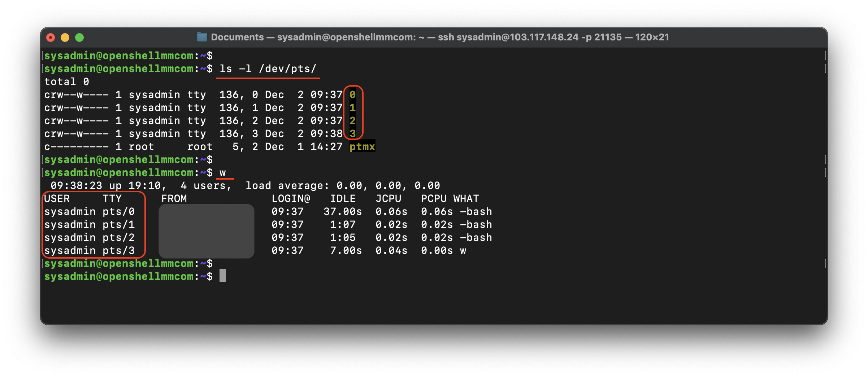Click the green full-screen window button
Screen dimensions: 868x378
[79, 38]
